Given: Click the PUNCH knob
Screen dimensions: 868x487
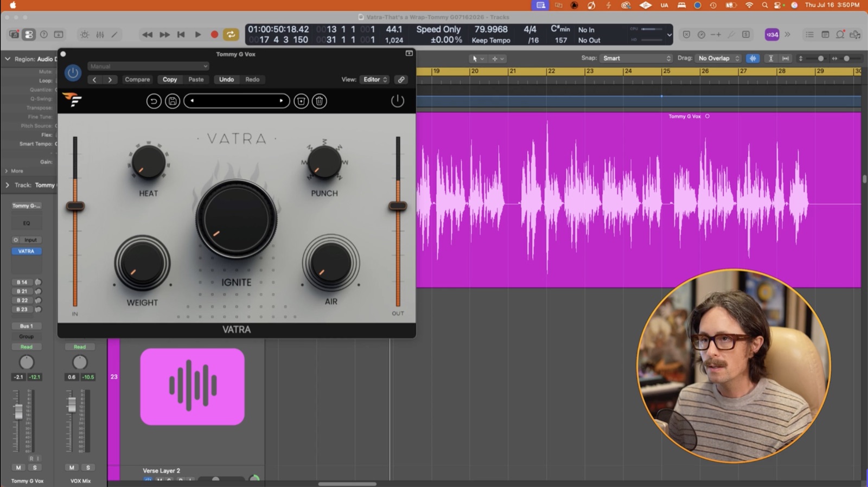Looking at the screenshot, I should click(x=324, y=162).
